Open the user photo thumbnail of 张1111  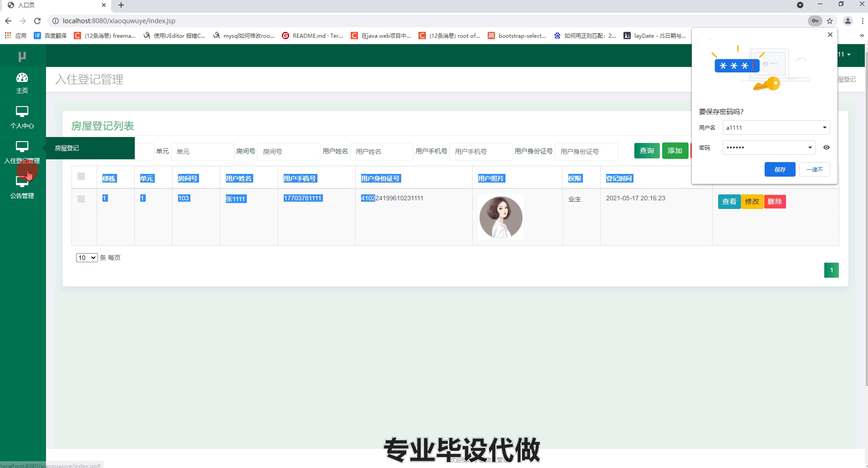(x=500, y=217)
